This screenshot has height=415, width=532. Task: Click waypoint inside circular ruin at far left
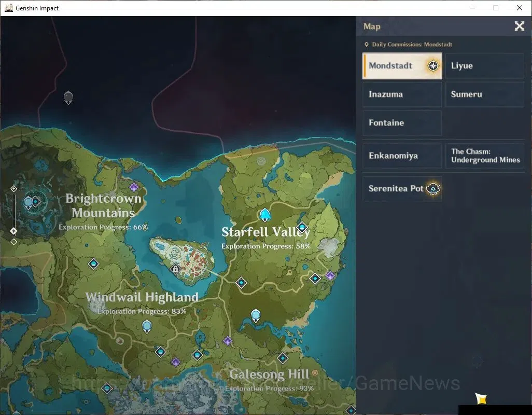pos(36,202)
